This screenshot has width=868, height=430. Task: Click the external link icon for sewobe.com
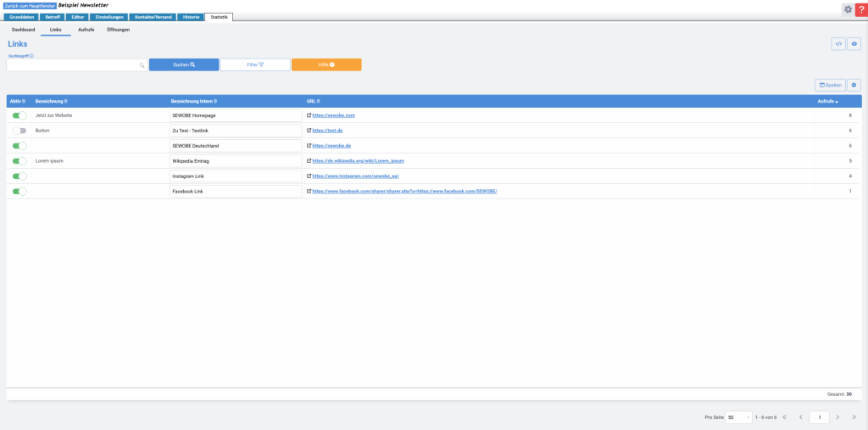point(309,114)
